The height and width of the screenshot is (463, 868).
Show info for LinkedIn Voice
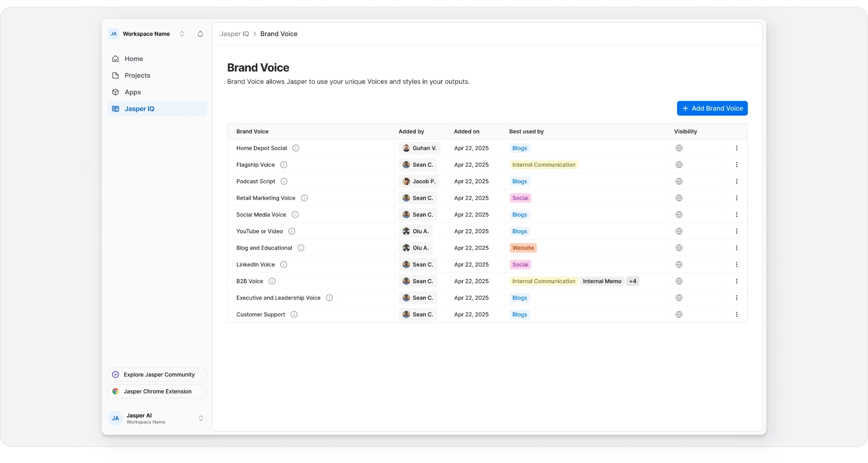(x=284, y=265)
